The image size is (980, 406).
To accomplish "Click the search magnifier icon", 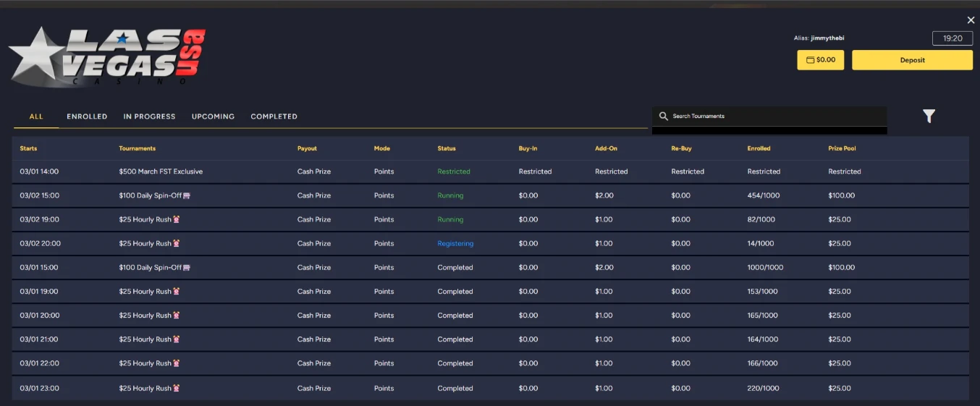I will click(x=664, y=116).
